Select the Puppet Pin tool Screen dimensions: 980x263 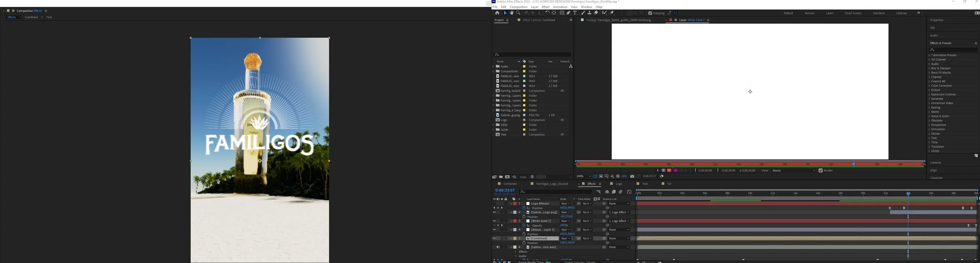(x=612, y=13)
